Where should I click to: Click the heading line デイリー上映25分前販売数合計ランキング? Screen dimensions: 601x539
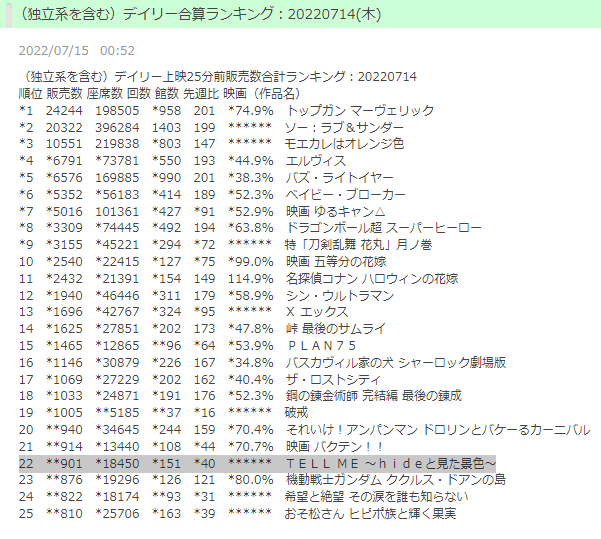pos(218,77)
